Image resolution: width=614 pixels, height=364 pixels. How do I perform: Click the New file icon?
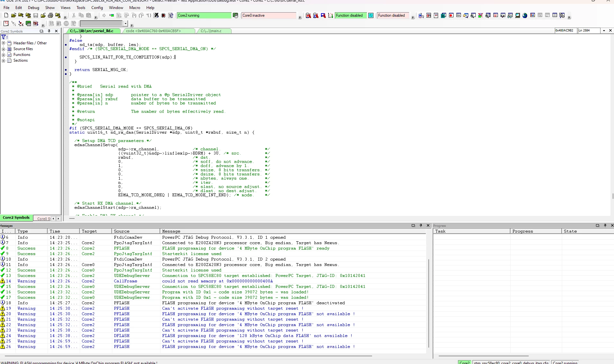(6, 15)
